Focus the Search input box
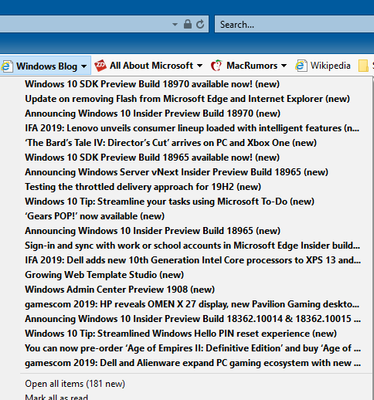 pos(294,24)
